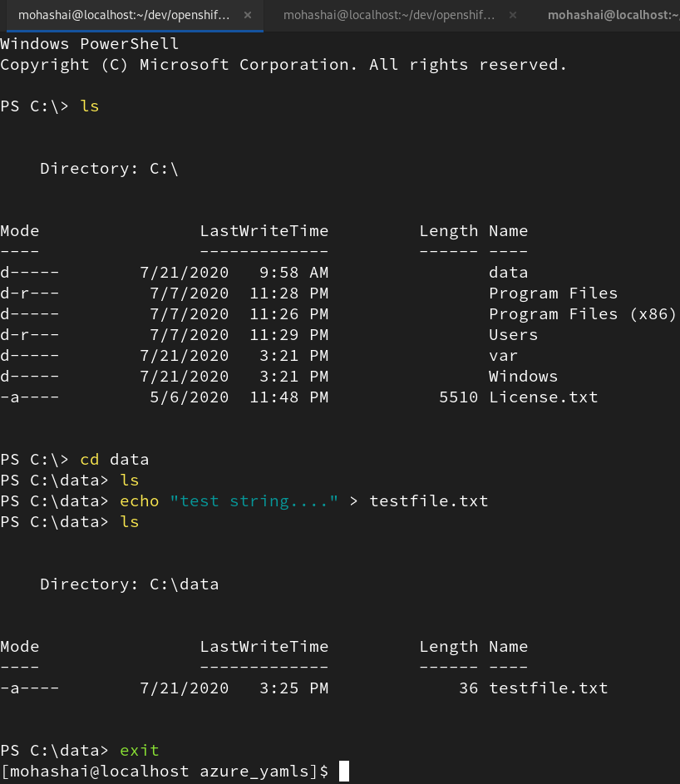Click the echo command line
680x784 pixels.
pos(137,500)
